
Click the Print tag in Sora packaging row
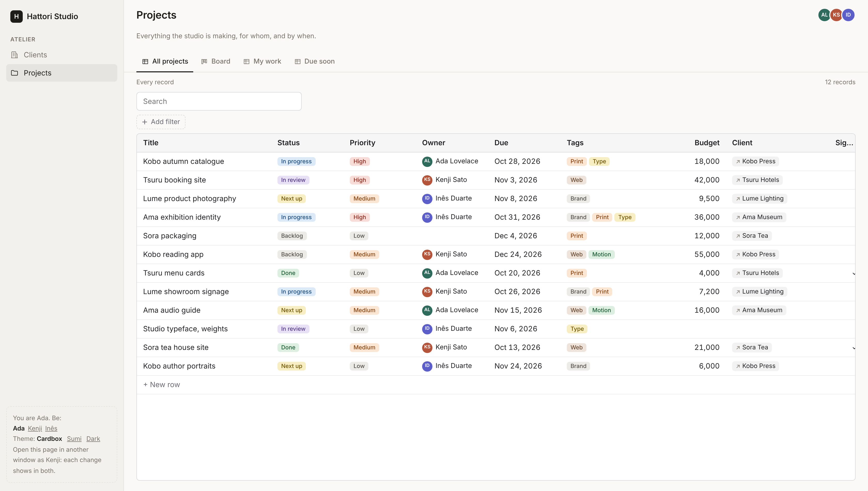(x=576, y=236)
